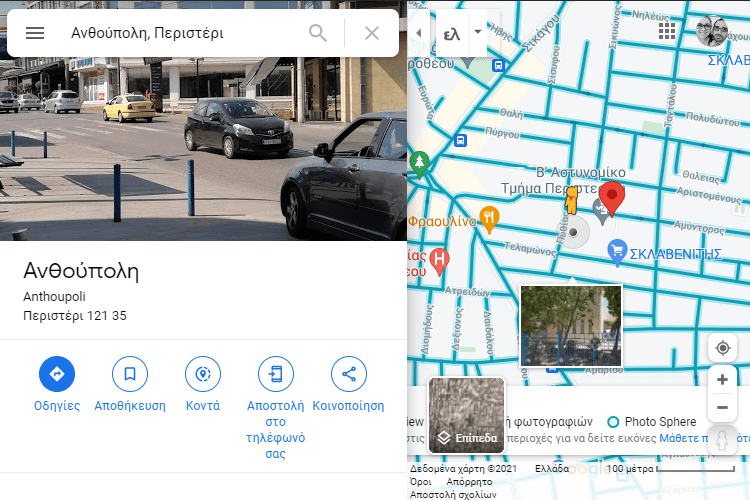Click the Οδηγίες directions icon

[x=57, y=374]
